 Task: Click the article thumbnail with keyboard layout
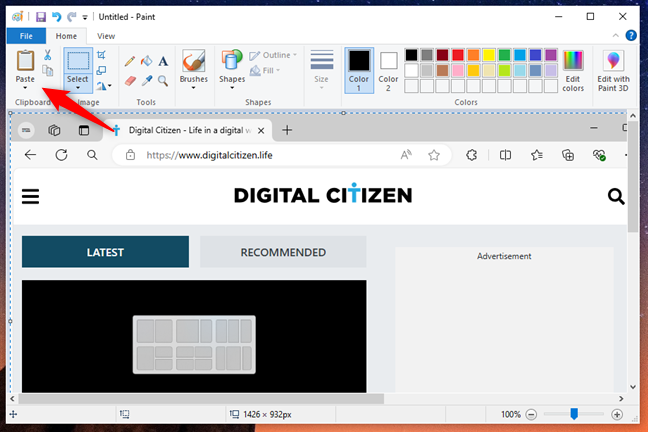[194, 336]
